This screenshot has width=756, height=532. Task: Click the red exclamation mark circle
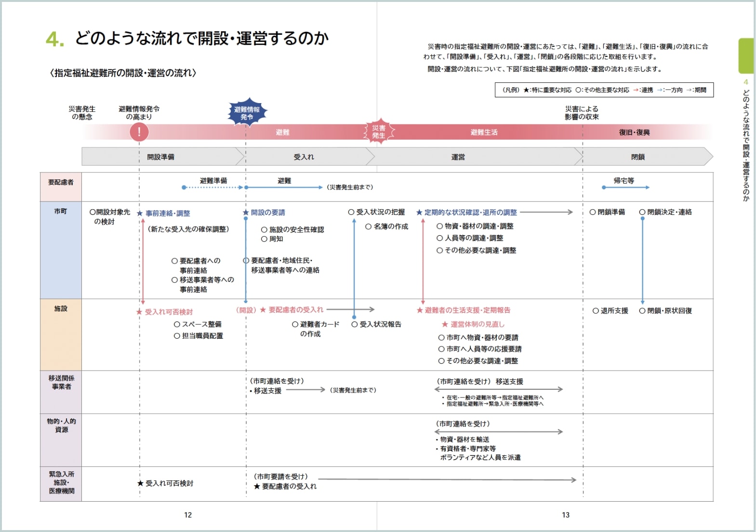(139, 132)
